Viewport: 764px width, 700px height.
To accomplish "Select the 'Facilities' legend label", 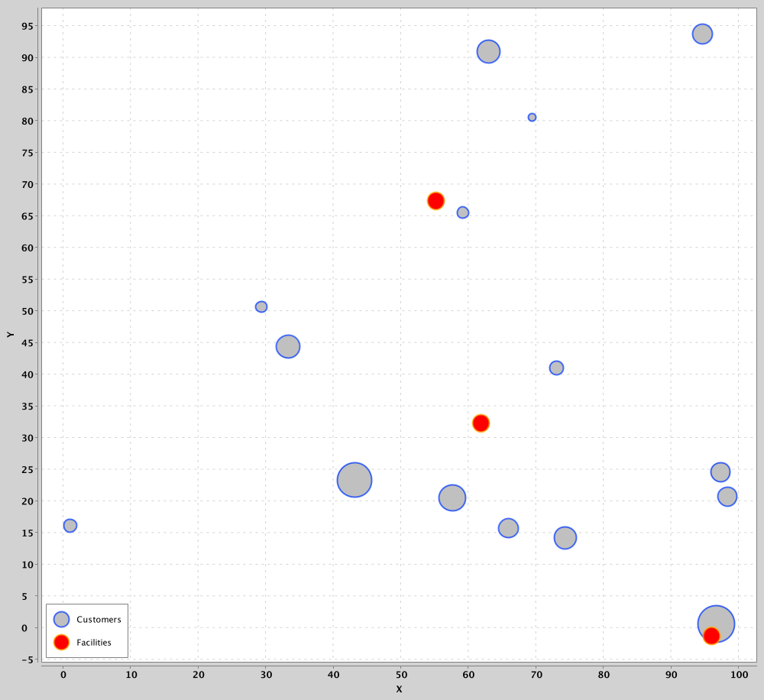I will coord(94,642).
